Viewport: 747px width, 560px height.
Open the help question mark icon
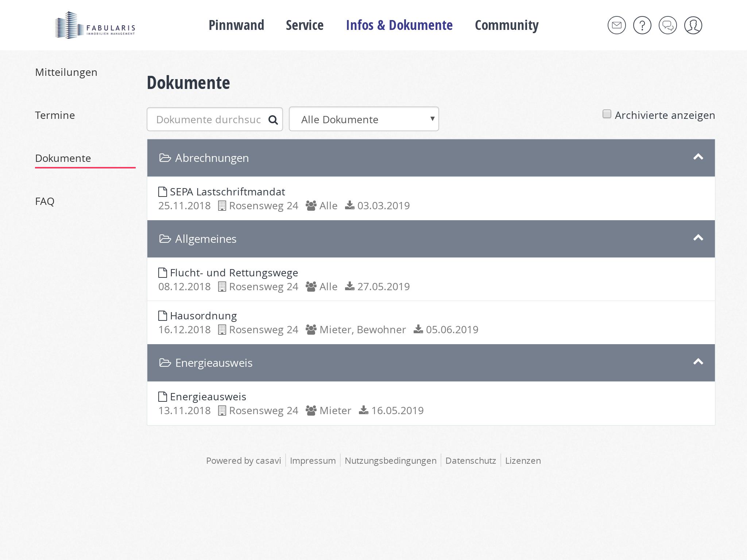click(x=642, y=25)
